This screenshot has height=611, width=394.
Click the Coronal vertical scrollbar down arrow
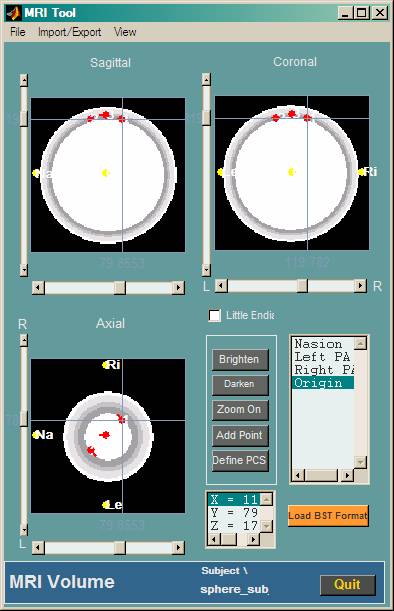206,269
